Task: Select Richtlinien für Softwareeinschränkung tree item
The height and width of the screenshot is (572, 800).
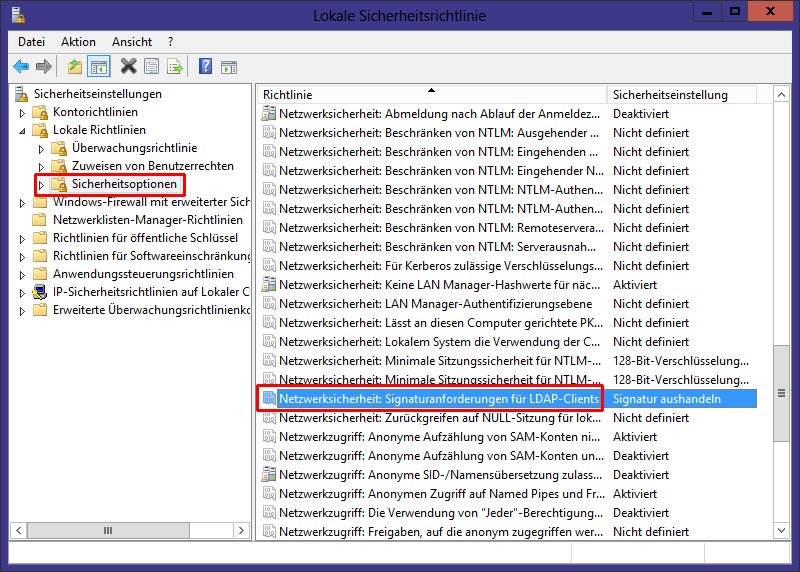Action: pyautogui.click(x=152, y=256)
